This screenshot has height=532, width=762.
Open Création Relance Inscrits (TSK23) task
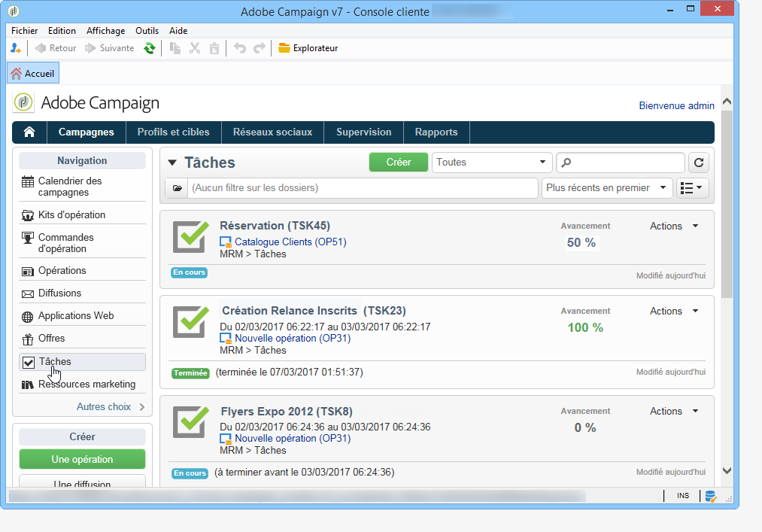314,311
